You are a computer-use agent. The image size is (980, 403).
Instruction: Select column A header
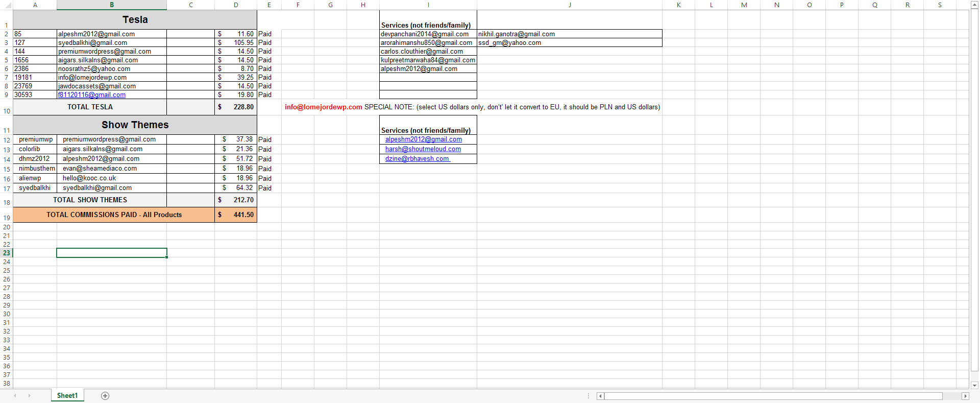pyautogui.click(x=35, y=5)
